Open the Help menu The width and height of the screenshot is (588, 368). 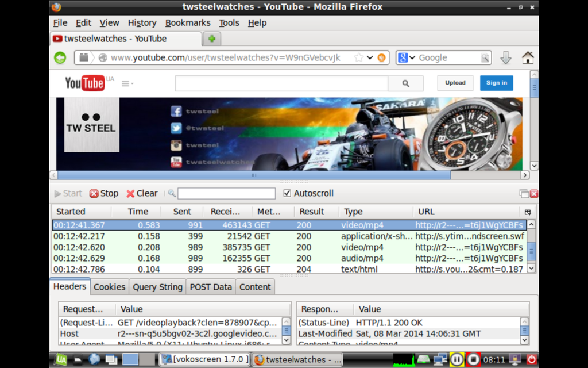(x=257, y=23)
